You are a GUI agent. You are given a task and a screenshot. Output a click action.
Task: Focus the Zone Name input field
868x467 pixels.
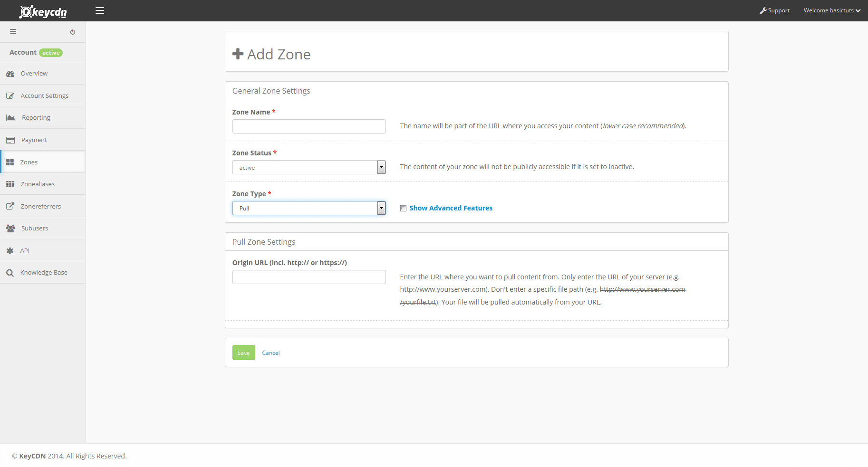309,127
